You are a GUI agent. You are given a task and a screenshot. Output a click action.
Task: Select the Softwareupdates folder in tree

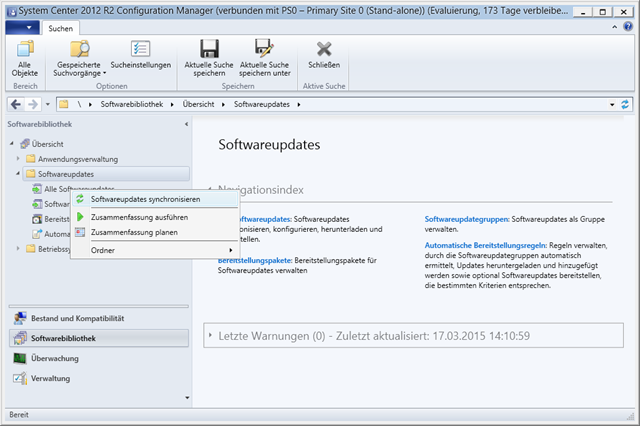(106, 174)
